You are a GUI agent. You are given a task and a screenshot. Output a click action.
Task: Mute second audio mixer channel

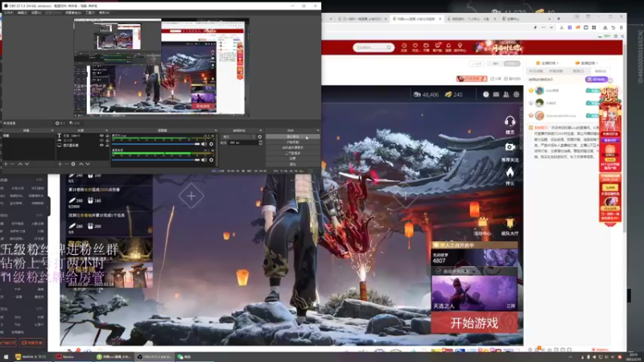204,159
